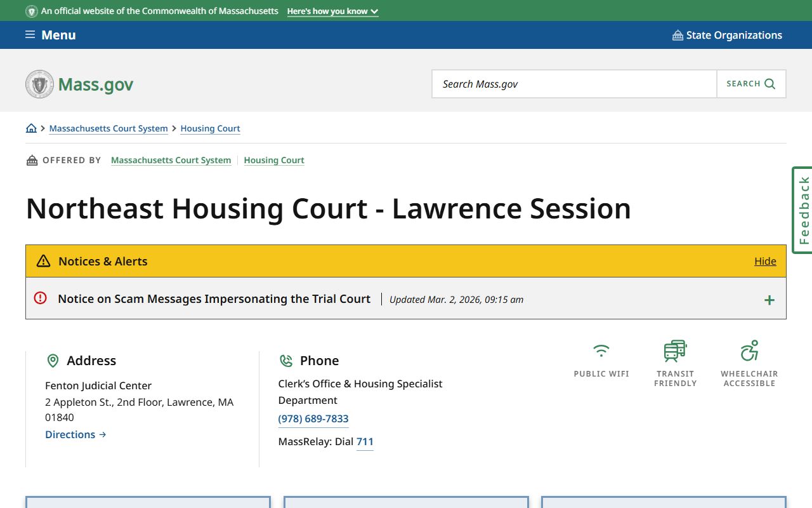Click the red exclamation notice icon
The image size is (812, 508).
(41, 298)
